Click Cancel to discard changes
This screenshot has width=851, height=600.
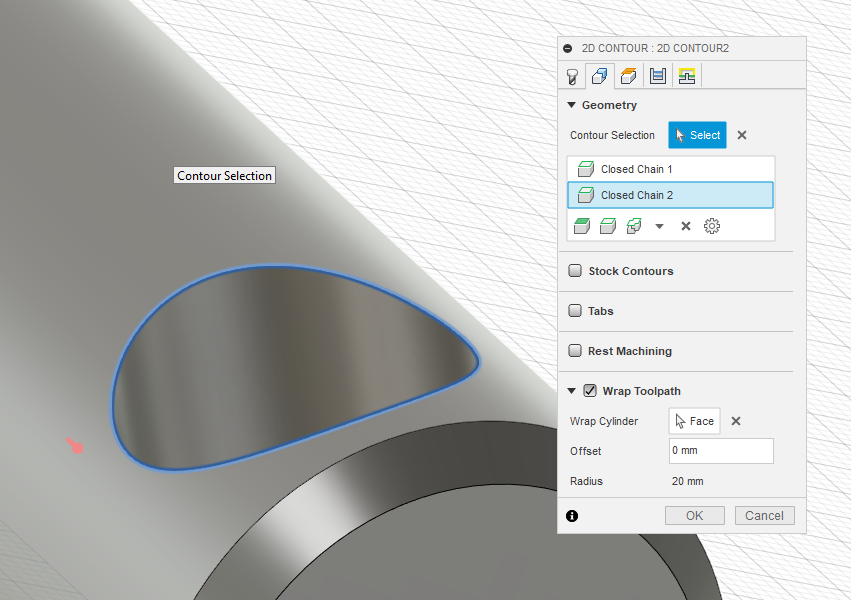tap(764, 515)
